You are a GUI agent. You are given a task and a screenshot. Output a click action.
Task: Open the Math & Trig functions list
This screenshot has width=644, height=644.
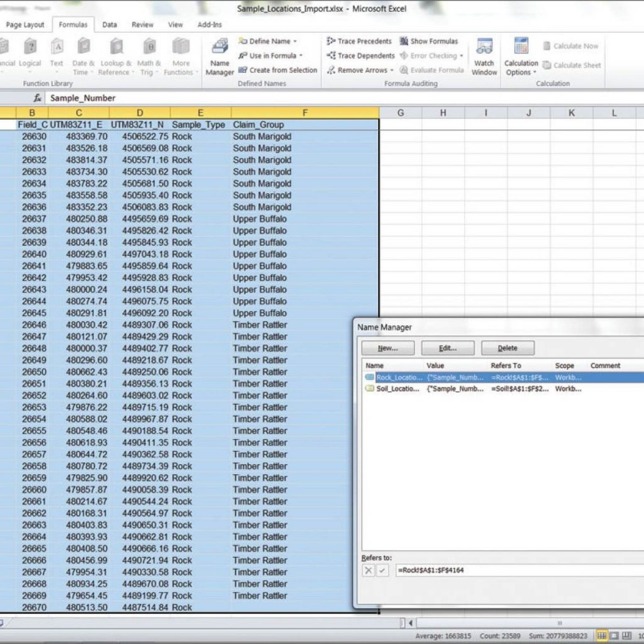click(149, 55)
